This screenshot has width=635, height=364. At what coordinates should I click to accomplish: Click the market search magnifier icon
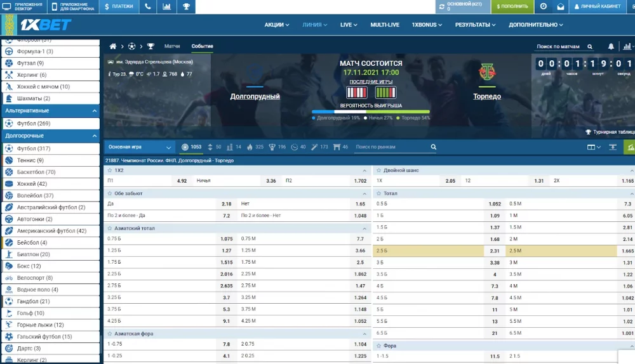(x=433, y=147)
